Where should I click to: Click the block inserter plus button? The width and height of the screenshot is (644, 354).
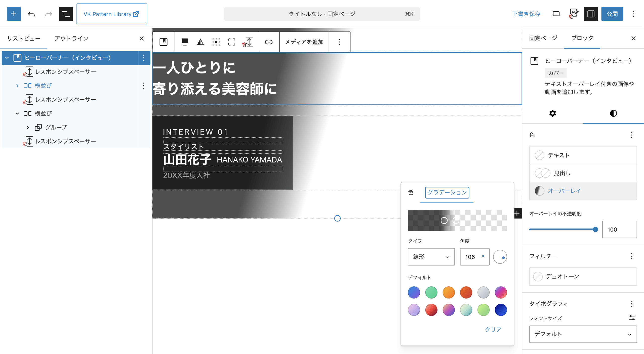point(14,14)
